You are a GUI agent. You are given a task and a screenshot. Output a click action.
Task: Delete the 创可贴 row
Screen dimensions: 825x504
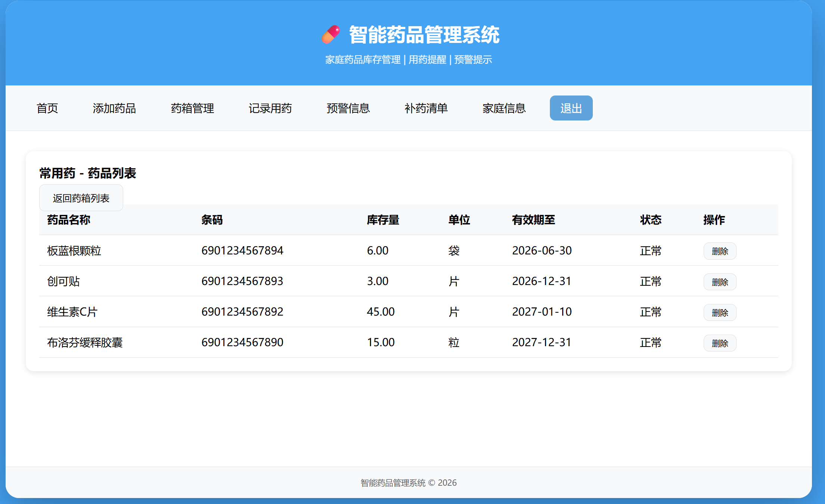point(720,282)
